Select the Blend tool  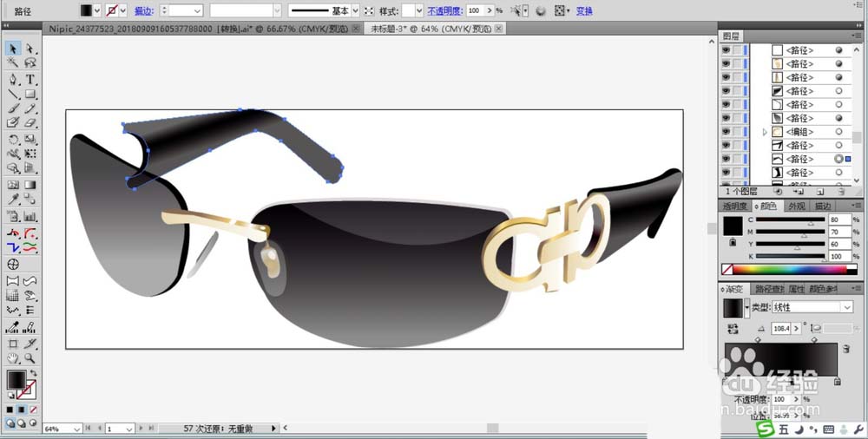(x=30, y=200)
